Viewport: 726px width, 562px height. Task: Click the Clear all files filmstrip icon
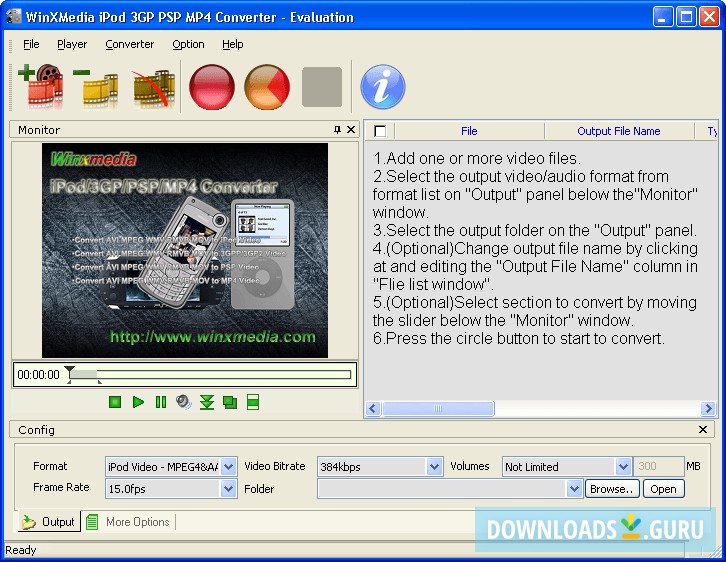tap(153, 87)
